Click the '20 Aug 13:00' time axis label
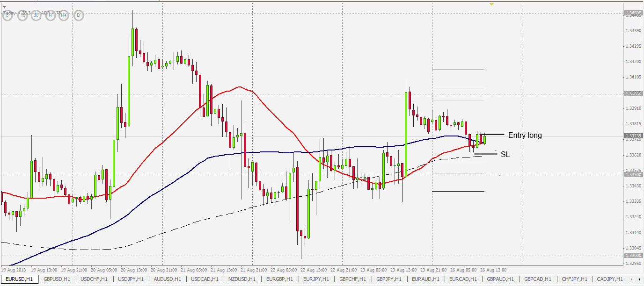This screenshot has height=286, width=644. click(x=134, y=270)
